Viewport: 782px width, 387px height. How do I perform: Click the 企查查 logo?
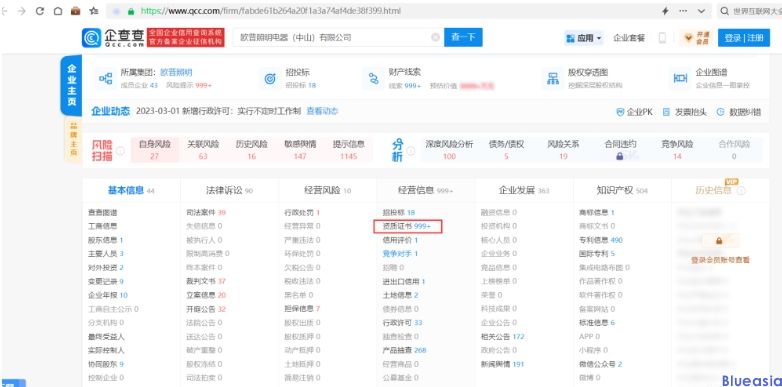click(x=114, y=37)
